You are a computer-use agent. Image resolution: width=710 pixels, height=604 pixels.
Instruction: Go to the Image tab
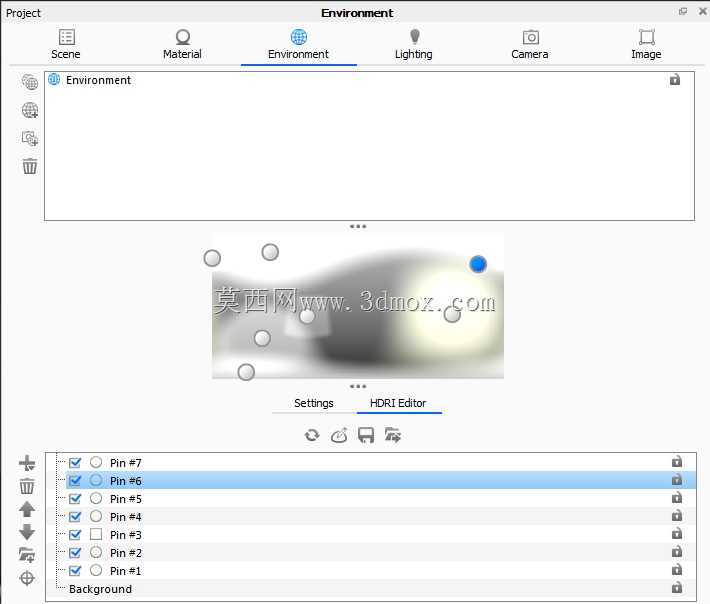(x=646, y=44)
